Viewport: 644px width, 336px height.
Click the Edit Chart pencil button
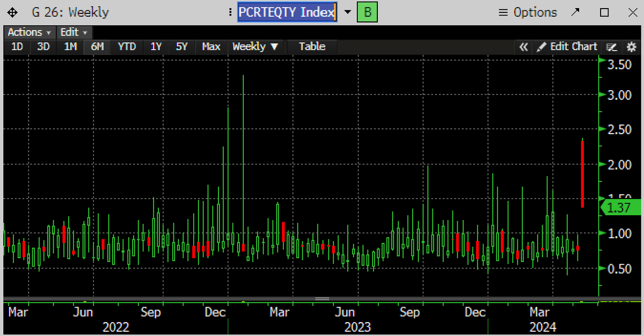(567, 47)
